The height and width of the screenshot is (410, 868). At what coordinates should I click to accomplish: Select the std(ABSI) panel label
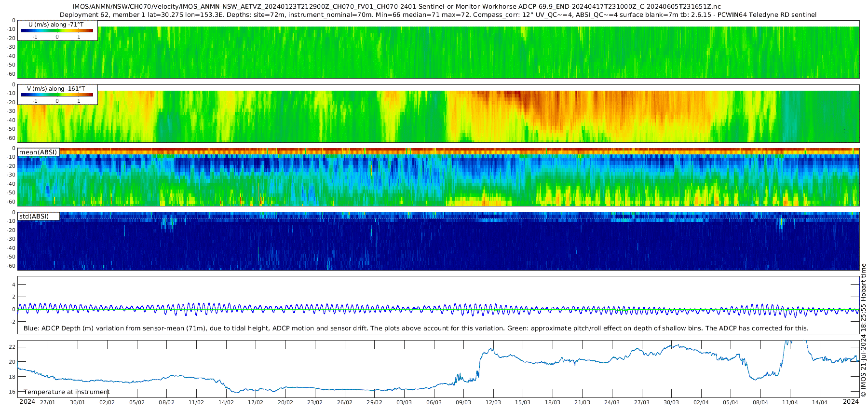(x=39, y=216)
